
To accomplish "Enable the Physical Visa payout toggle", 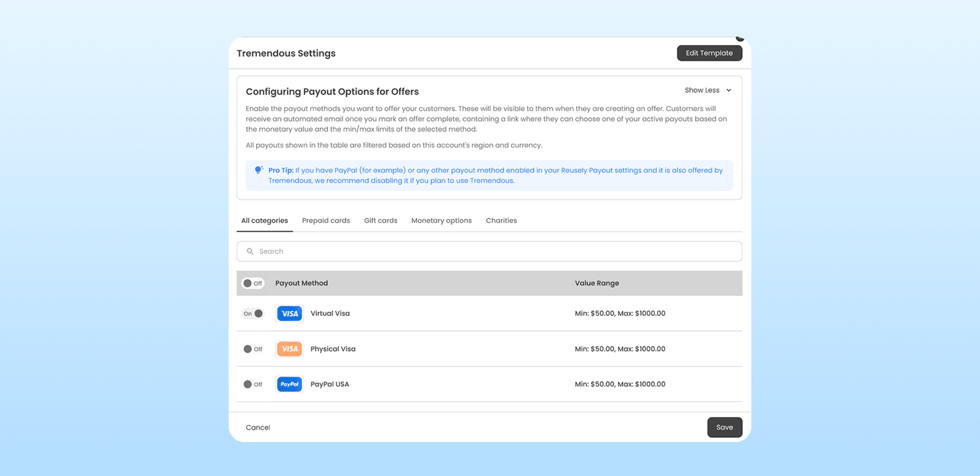I will pos(253,349).
